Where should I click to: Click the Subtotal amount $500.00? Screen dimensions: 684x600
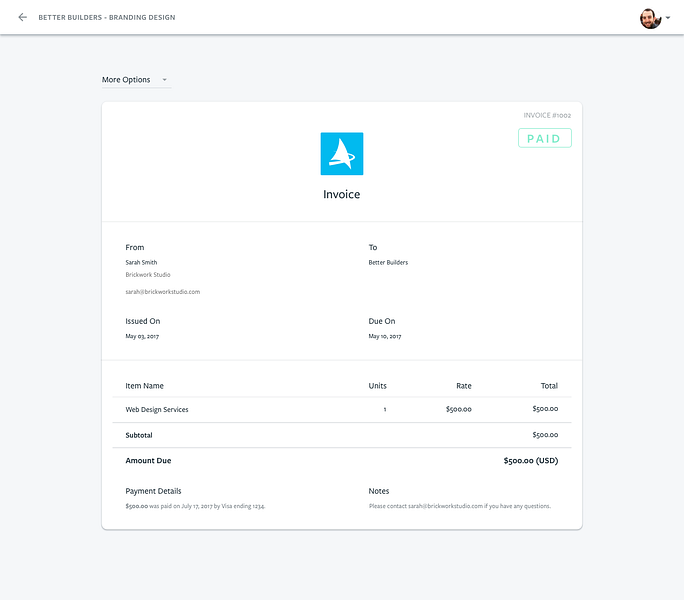click(545, 435)
